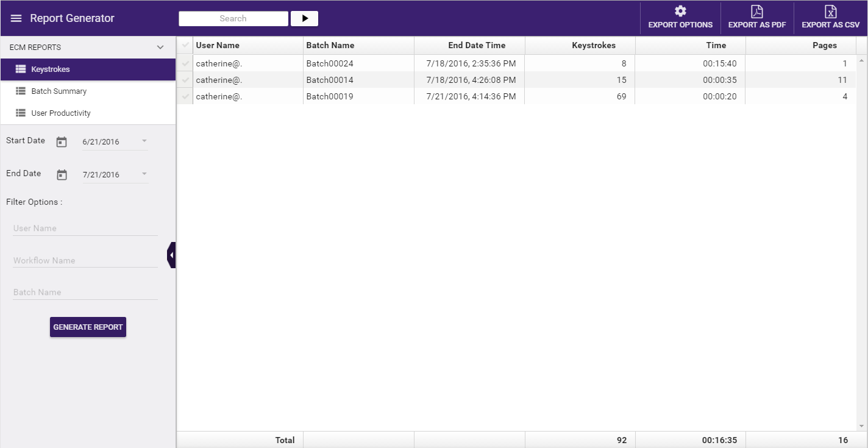Open the hamburger menu icon

(x=16, y=18)
